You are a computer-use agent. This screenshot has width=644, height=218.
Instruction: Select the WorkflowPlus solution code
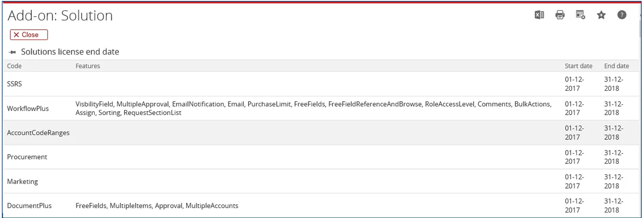tap(28, 109)
